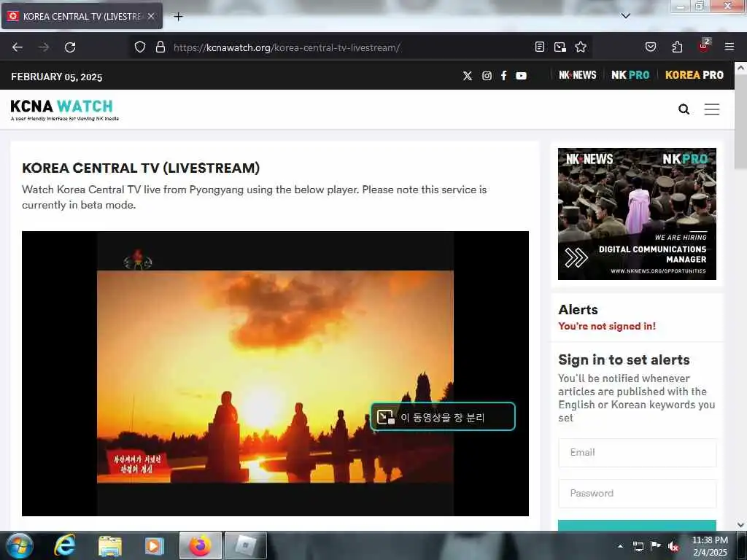
Task: Click the NK News hiring advertisement banner
Action: [x=637, y=214]
